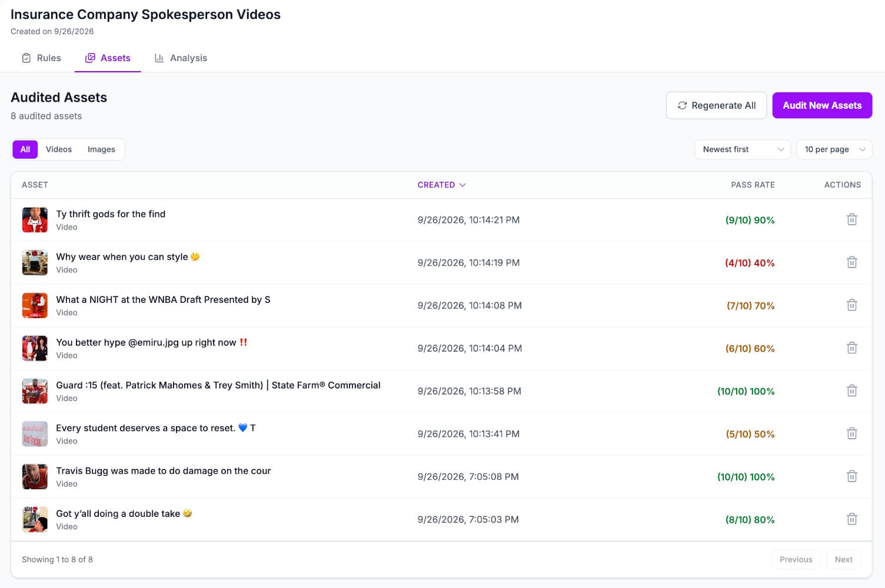
Task: Click the (6/10) 60% pass rate
Action: tap(750, 349)
